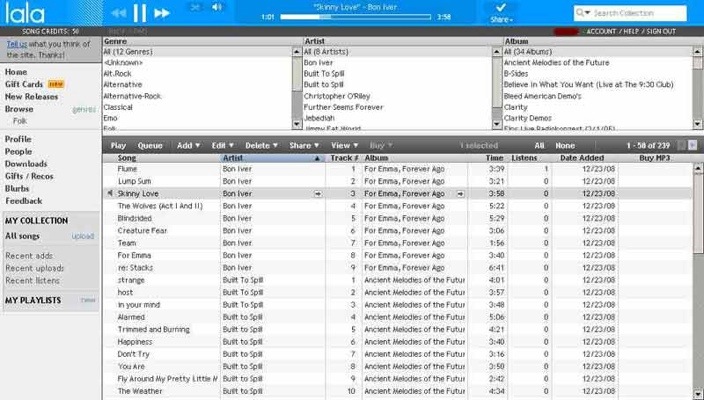The width and height of the screenshot is (704, 400).
Task: Open the Delete dropdown menu
Action: [x=260, y=145]
